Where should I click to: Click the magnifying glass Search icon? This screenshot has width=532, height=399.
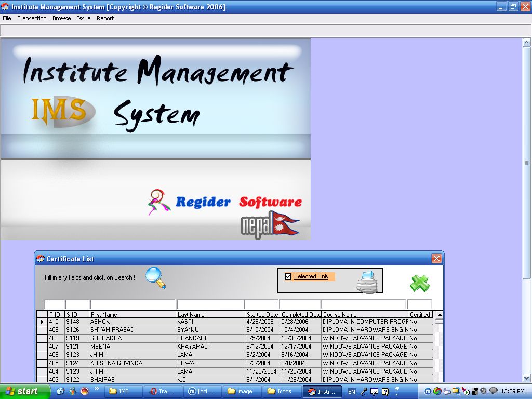coord(155,277)
